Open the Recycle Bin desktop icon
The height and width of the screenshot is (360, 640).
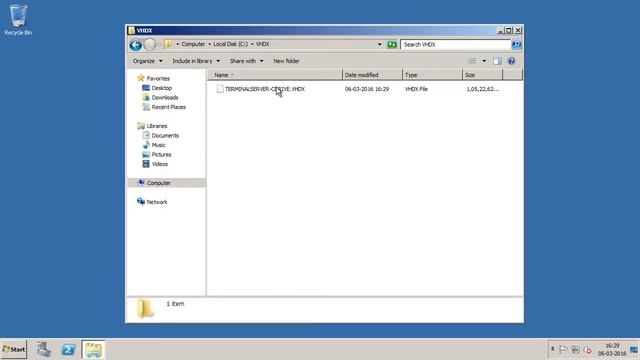(18, 20)
